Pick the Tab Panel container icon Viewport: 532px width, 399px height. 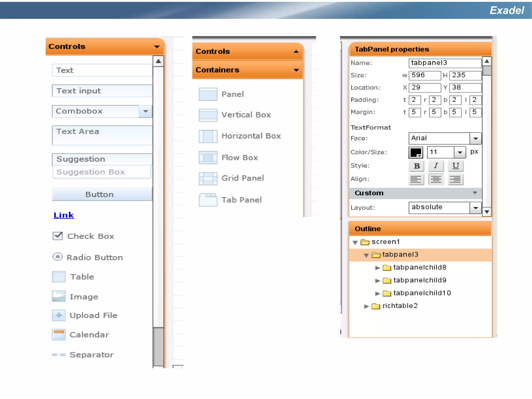(x=208, y=200)
